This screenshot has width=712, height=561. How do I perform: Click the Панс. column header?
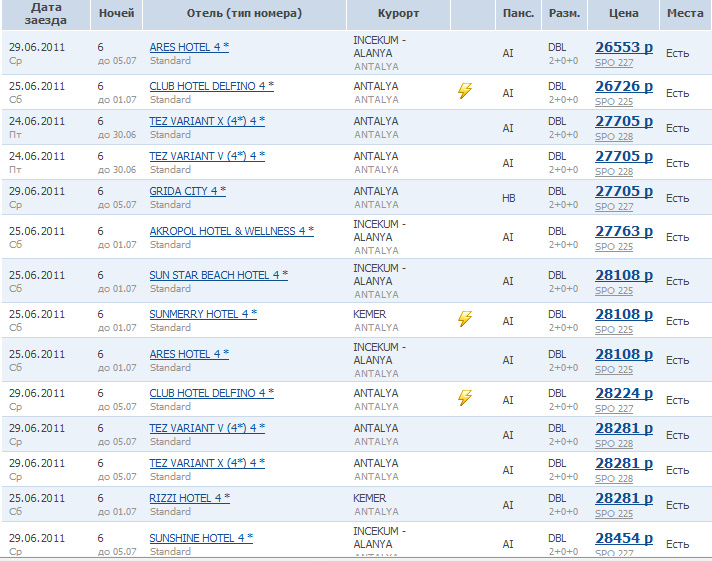coord(518,14)
